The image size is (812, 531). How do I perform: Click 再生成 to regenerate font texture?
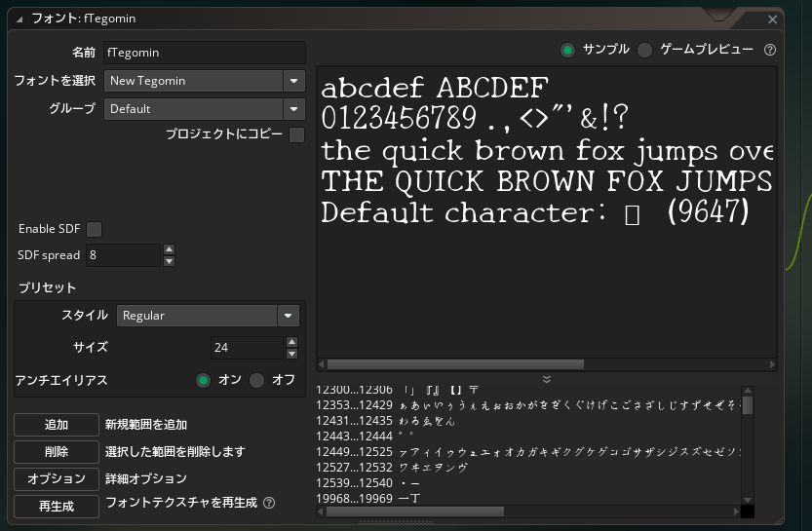coord(57,507)
